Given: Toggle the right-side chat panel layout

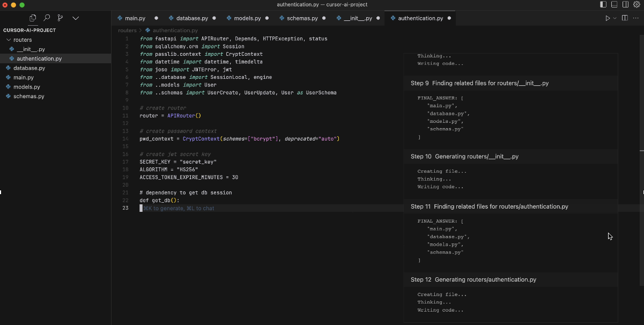Looking at the screenshot, I should pyautogui.click(x=625, y=5).
